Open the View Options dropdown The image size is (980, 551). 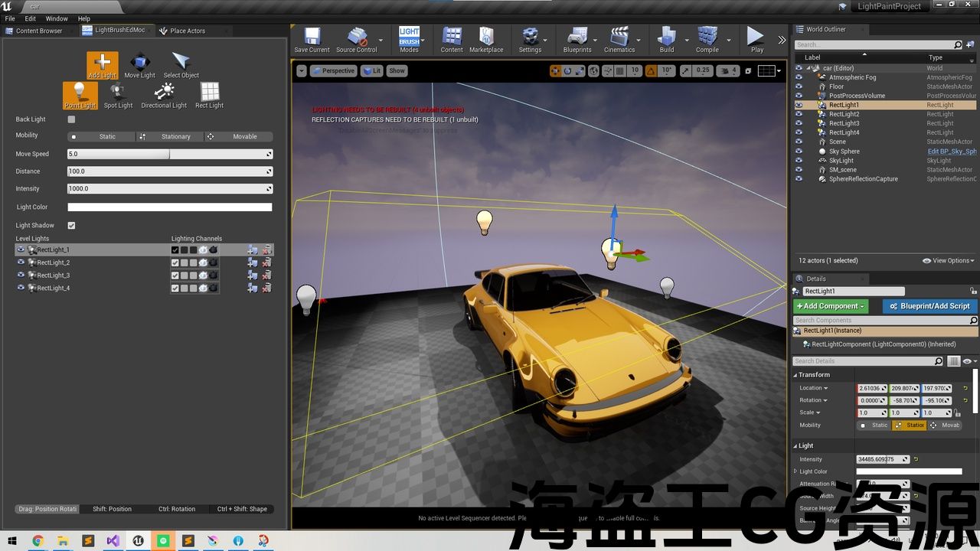[x=949, y=261]
